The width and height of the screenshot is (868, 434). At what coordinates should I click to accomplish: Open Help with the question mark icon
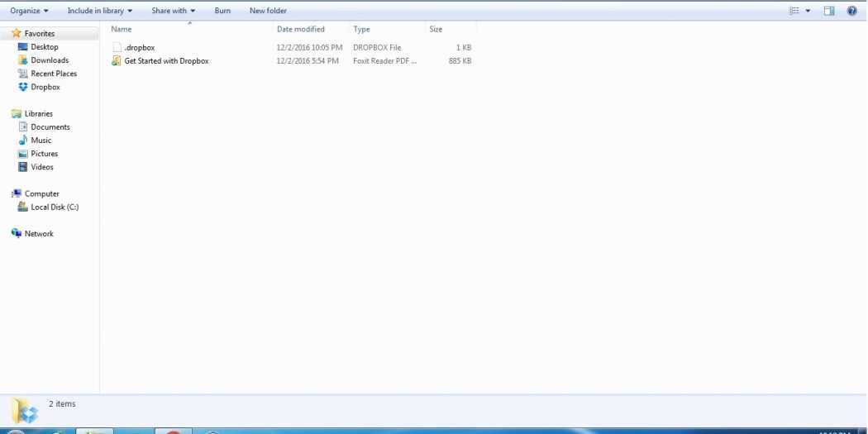click(852, 11)
